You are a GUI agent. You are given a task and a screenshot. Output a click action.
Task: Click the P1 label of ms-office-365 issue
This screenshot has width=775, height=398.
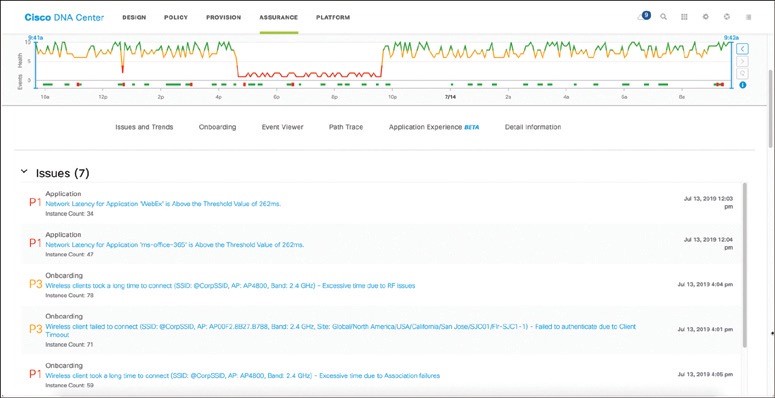click(35, 243)
